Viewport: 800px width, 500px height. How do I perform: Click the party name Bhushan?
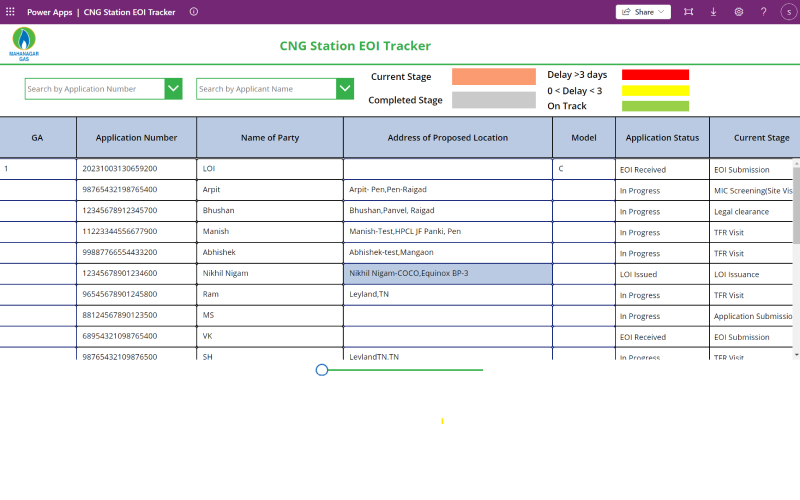[218, 210]
